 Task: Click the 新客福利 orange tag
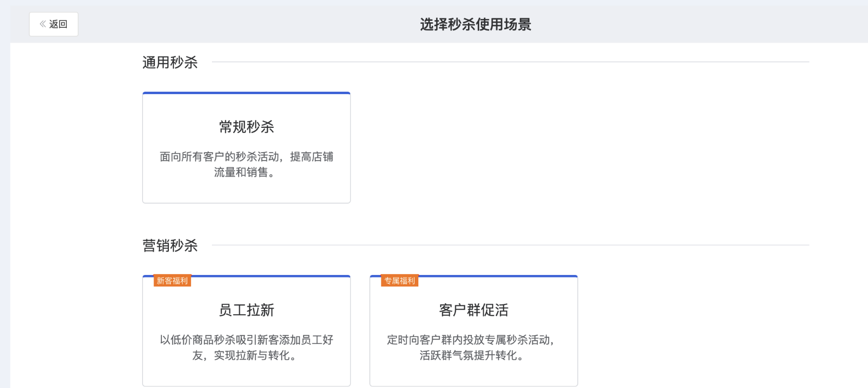click(172, 281)
